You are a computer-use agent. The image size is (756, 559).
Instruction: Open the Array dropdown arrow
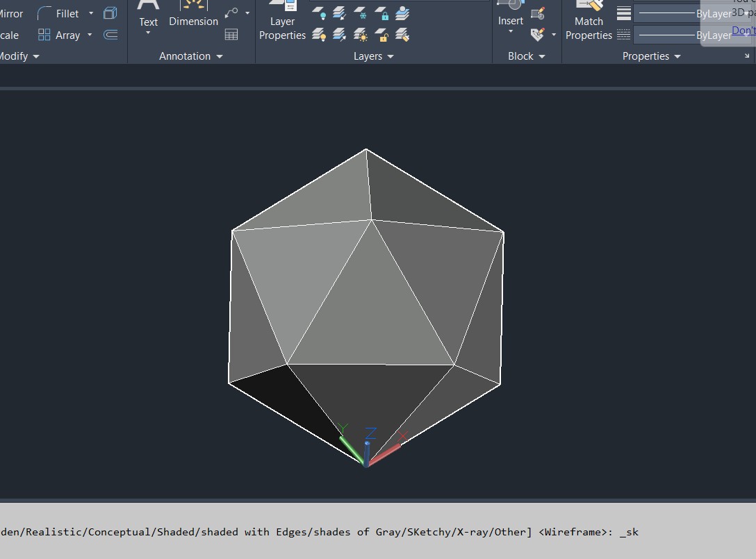tap(90, 35)
